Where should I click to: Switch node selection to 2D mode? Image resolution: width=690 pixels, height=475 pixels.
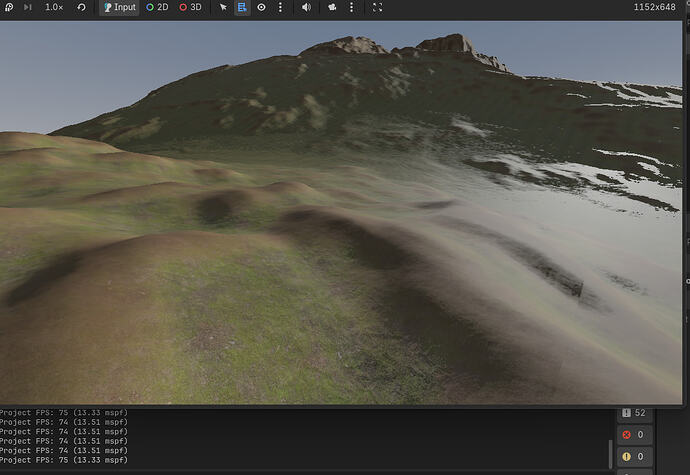pos(157,7)
